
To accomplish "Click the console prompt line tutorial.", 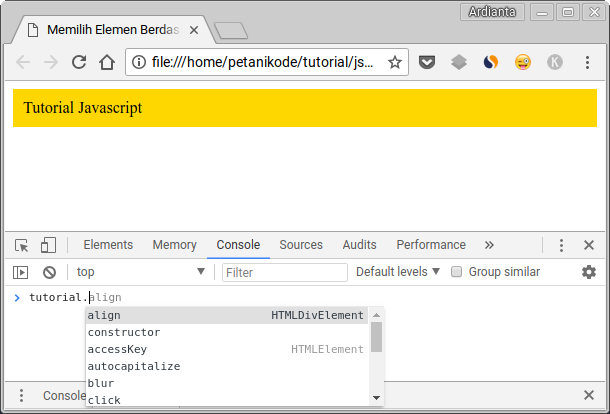I will 59,297.
